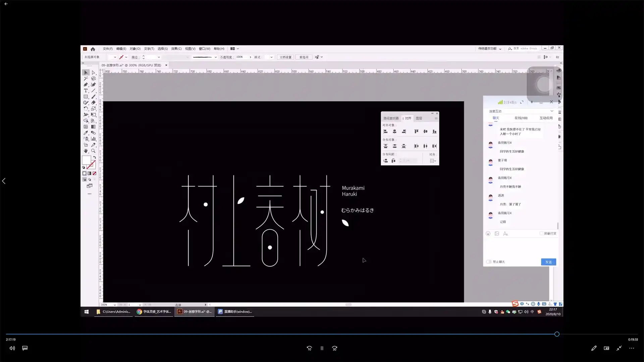644x362 pixels.
Task: Switch to the 直播助手 taskbar window
Action: (x=235, y=312)
